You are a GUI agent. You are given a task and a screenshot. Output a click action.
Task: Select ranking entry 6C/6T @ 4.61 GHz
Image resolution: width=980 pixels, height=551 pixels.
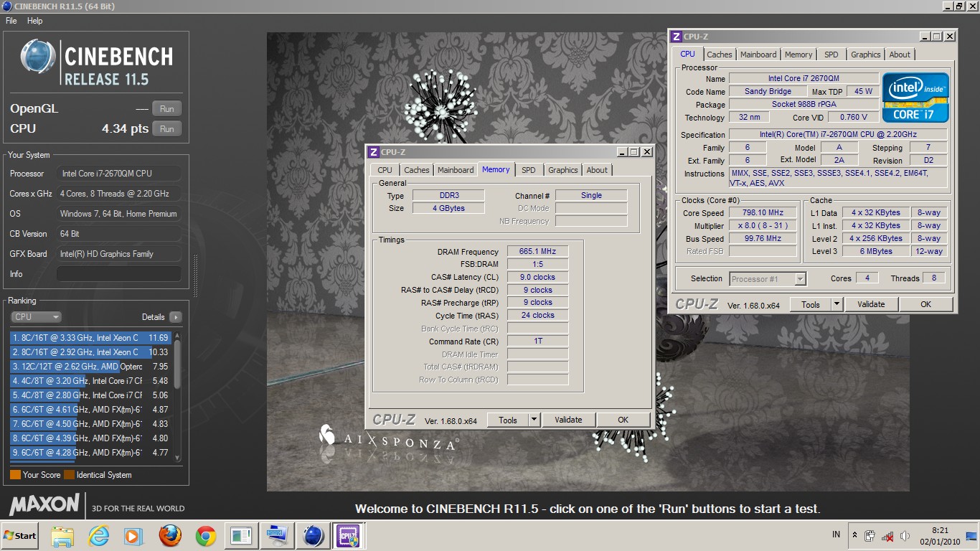90,410
